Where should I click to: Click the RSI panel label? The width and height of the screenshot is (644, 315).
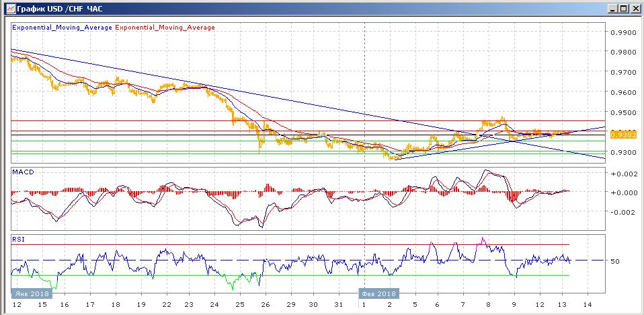[18, 239]
